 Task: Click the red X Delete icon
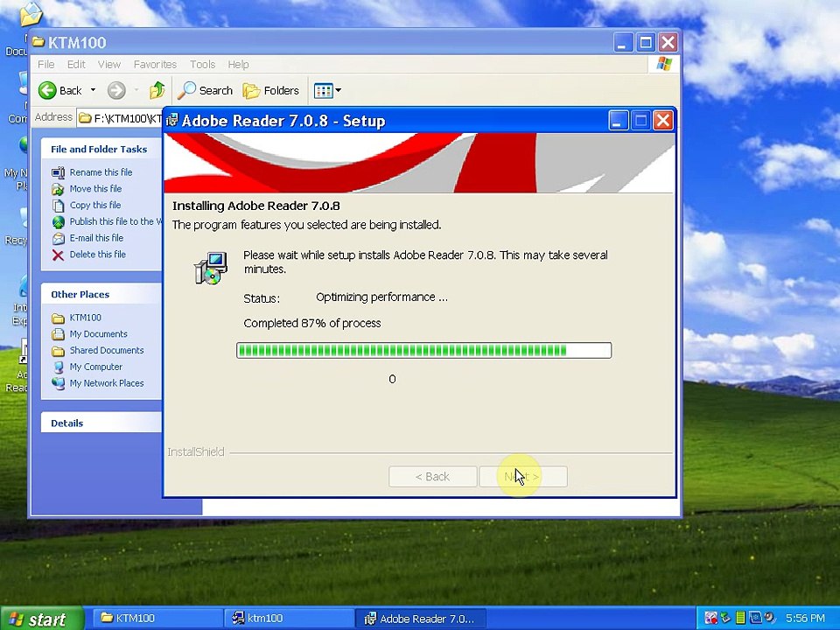[58, 255]
